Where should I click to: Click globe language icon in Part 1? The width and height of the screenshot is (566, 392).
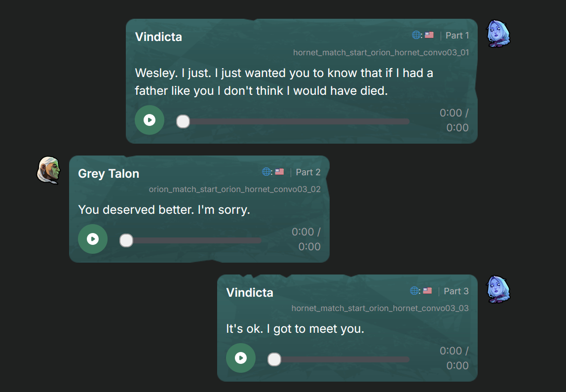pos(416,35)
